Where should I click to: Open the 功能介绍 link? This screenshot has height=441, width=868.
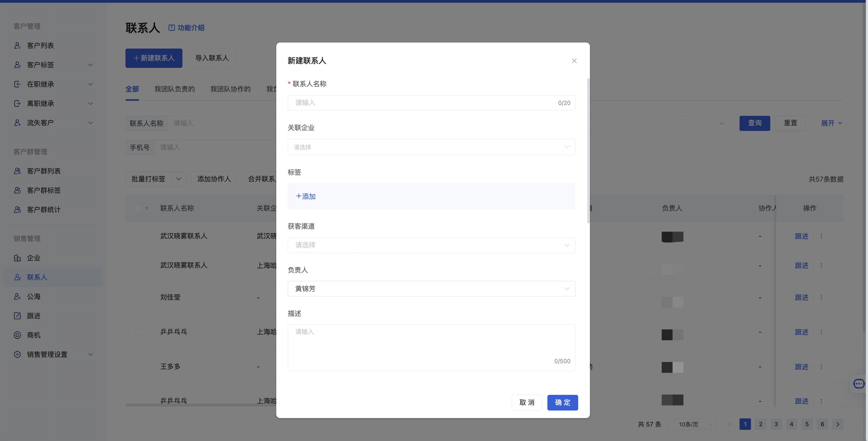(x=186, y=28)
